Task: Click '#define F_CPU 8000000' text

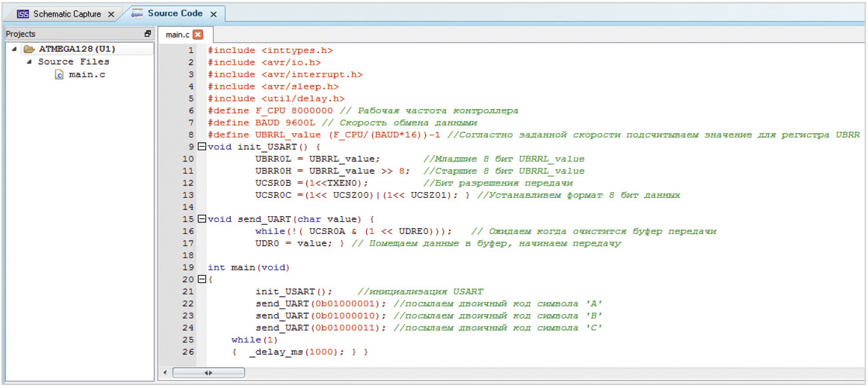Action: 270,111
